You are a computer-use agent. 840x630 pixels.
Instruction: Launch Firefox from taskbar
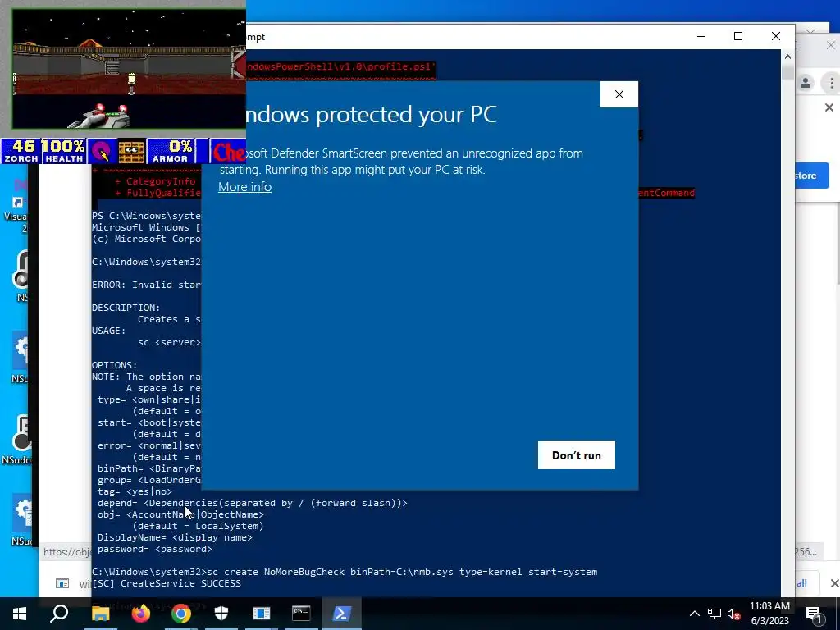coord(141,614)
